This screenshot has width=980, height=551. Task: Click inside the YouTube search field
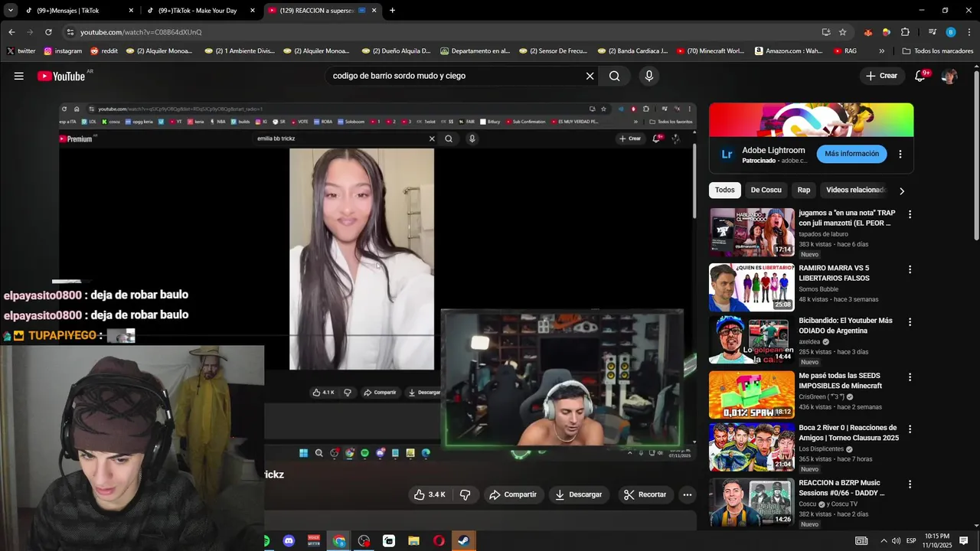pyautogui.click(x=456, y=76)
